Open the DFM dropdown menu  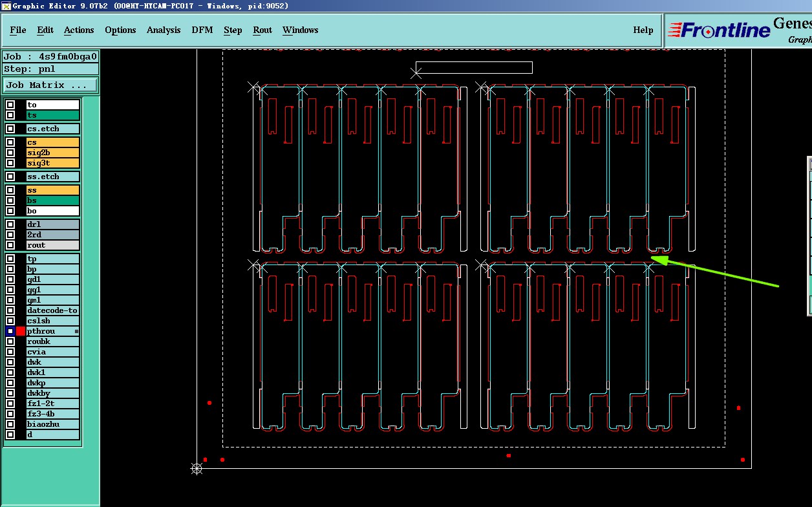pyautogui.click(x=202, y=30)
